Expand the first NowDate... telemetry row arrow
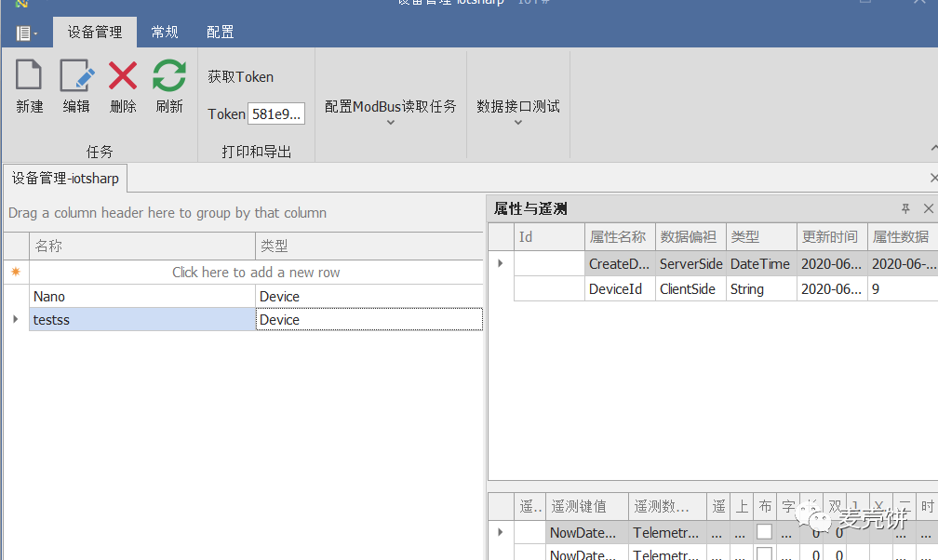 click(501, 532)
